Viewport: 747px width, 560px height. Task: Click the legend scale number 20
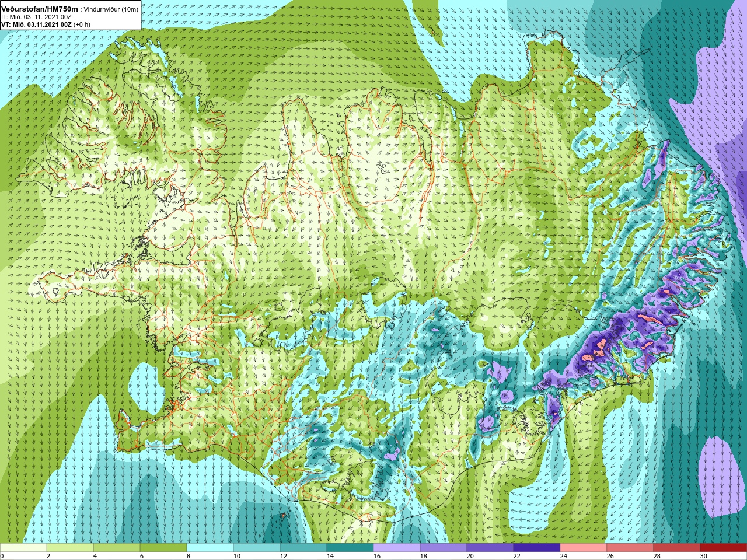pos(470,556)
